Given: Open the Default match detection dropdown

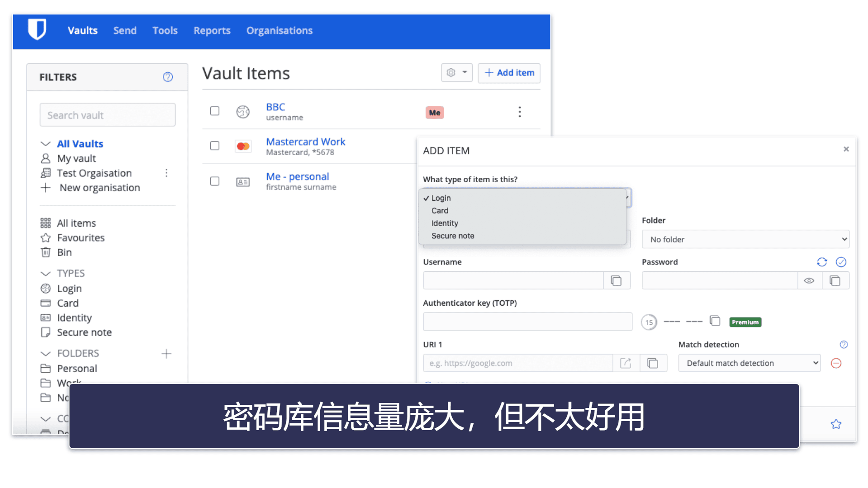Looking at the screenshot, I should [x=749, y=363].
